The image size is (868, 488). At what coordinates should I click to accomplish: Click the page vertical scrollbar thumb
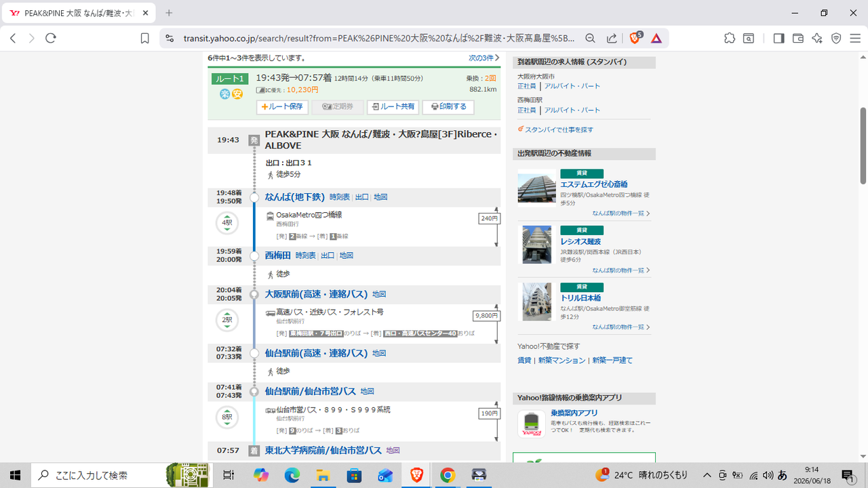click(863, 146)
